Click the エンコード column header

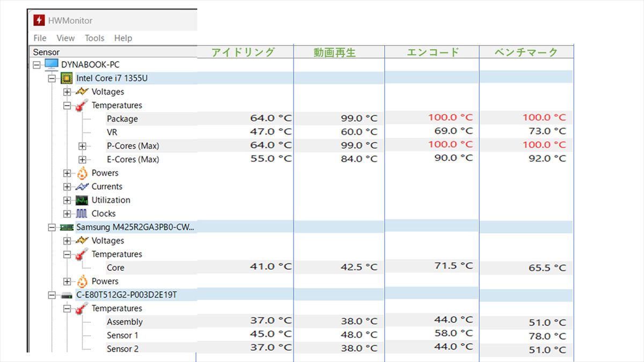[433, 52]
